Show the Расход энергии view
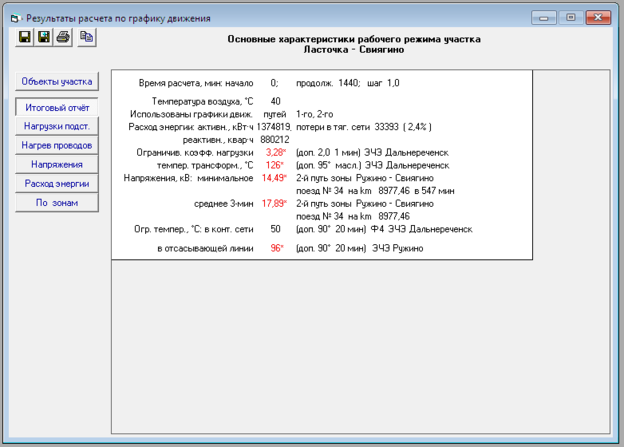 [57, 183]
